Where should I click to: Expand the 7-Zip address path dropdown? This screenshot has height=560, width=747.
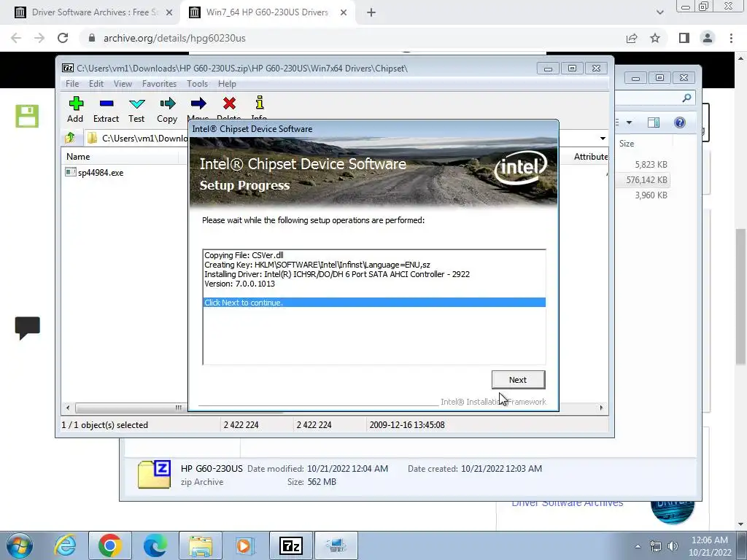[603, 138]
